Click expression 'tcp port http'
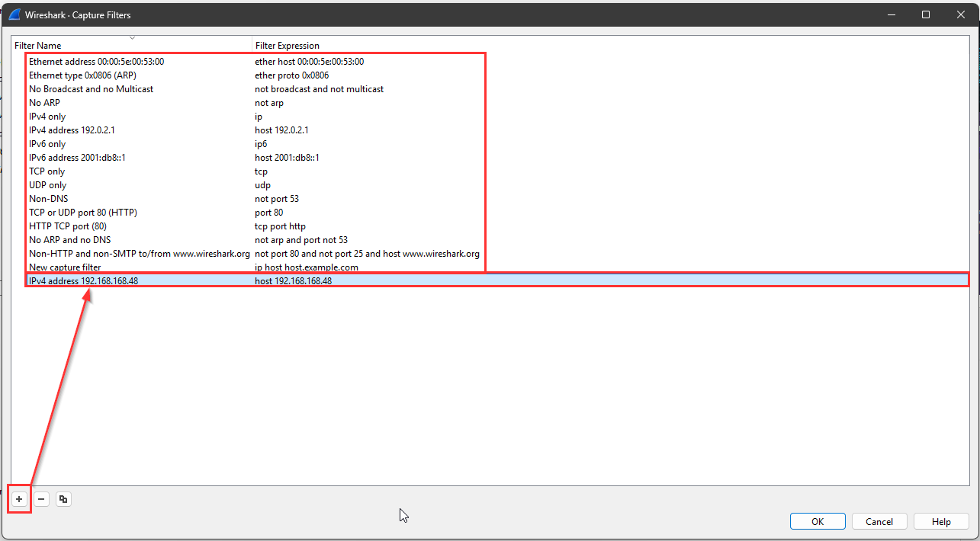Screen dimensions: 980x541 click(281, 226)
